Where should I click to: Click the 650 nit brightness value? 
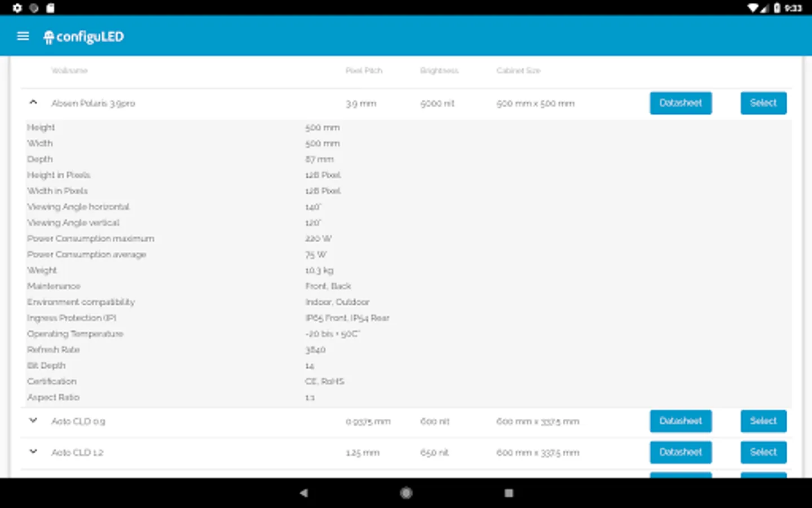click(x=434, y=453)
